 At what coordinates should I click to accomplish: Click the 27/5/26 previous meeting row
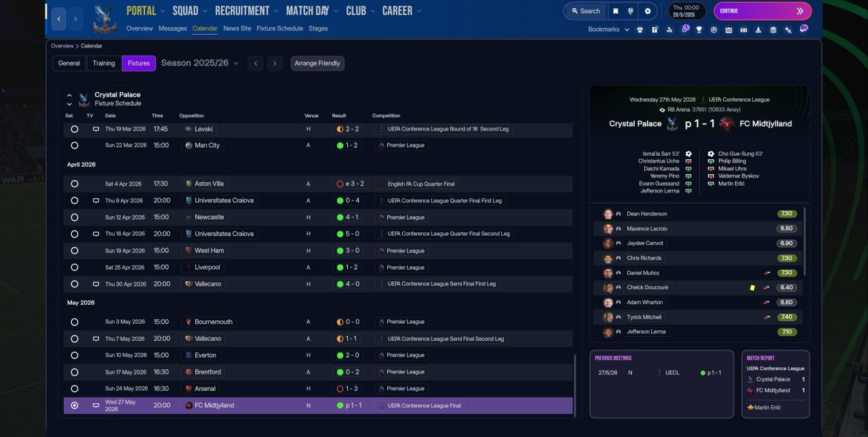click(x=662, y=373)
